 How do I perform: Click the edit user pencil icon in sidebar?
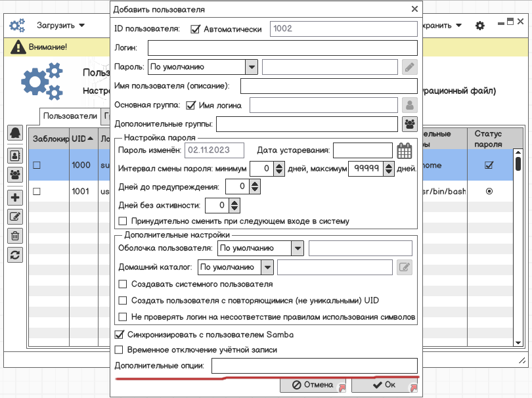(x=15, y=217)
